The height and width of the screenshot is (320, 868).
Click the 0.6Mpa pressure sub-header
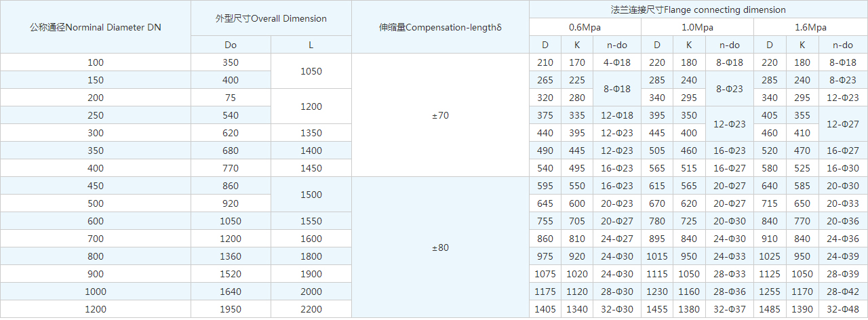coord(585,27)
